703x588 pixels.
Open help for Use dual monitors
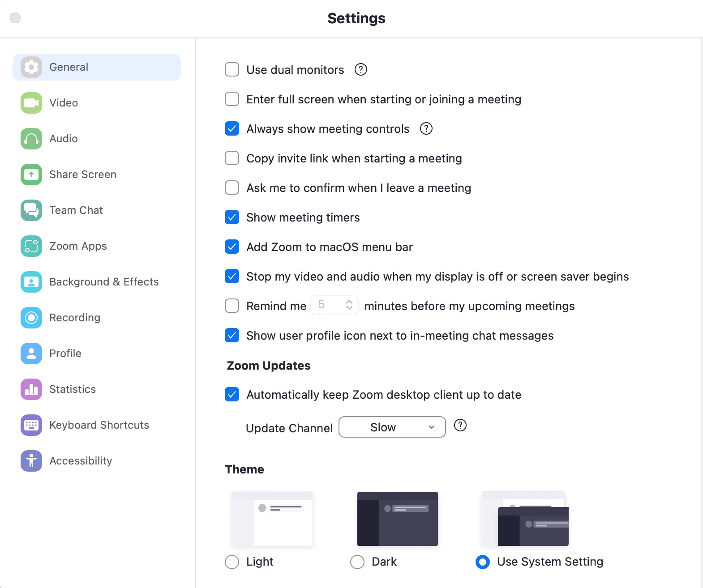click(x=361, y=69)
